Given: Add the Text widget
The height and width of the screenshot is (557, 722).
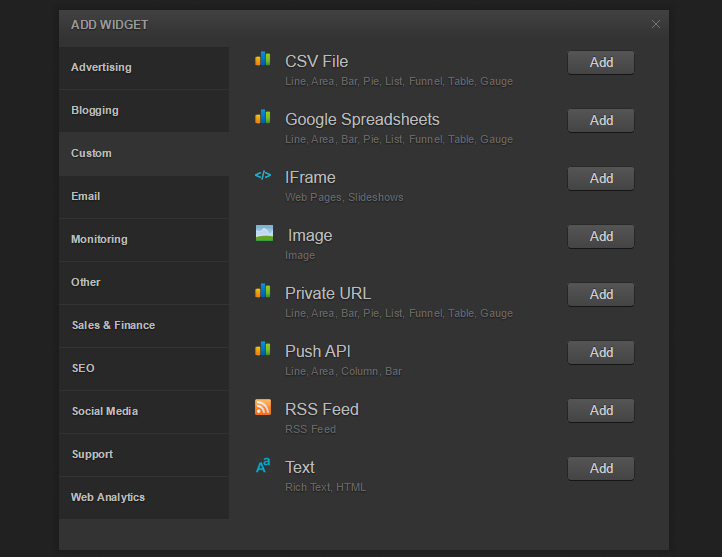Looking at the screenshot, I should point(601,469).
